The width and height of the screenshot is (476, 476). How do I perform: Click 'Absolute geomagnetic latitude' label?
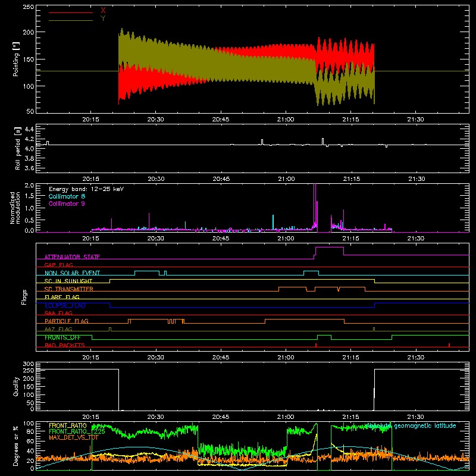(411, 426)
